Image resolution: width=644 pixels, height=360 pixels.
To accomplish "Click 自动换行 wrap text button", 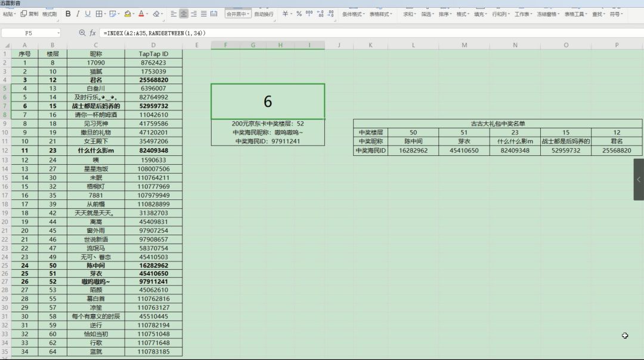I will click(x=264, y=14).
